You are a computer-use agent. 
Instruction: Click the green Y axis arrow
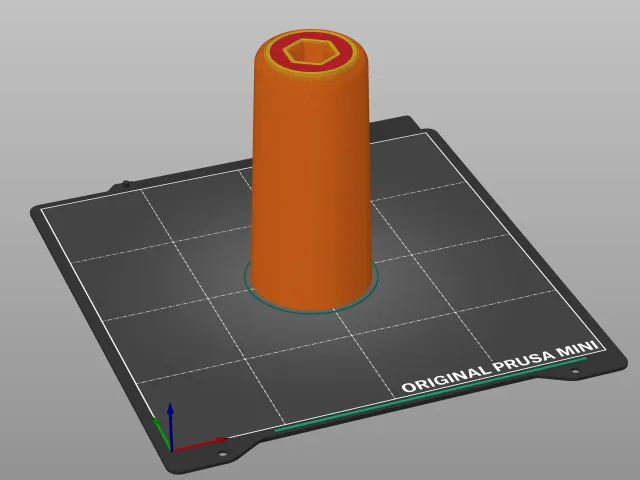(x=162, y=433)
